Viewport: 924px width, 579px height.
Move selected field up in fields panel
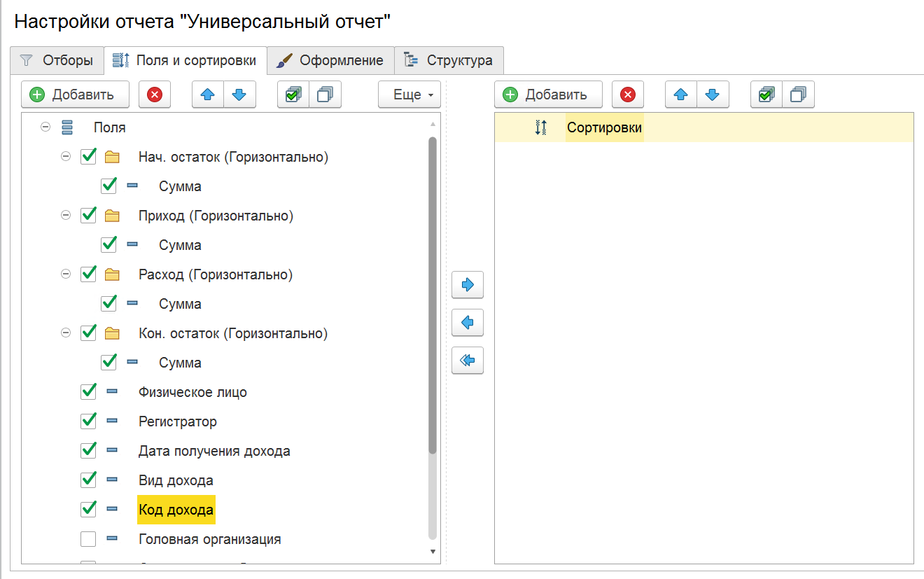tap(208, 95)
